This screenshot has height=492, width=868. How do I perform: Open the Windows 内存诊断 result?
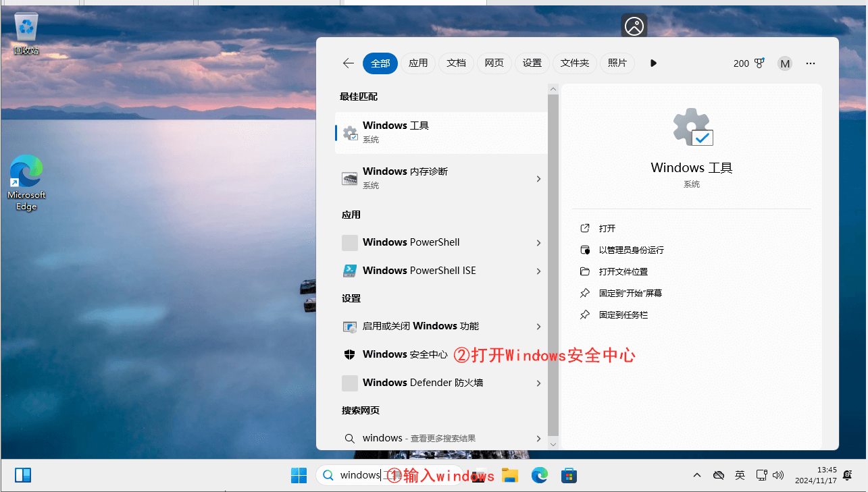tap(441, 178)
